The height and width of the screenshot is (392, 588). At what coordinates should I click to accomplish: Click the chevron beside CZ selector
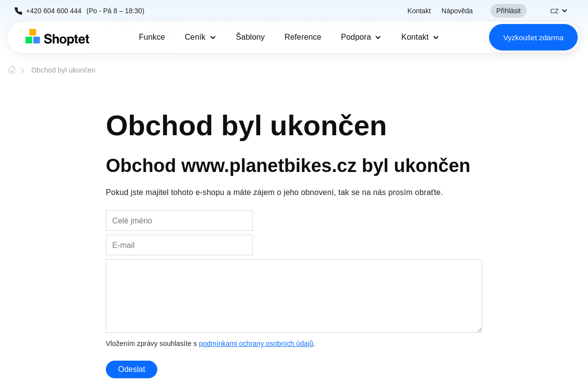(564, 10)
